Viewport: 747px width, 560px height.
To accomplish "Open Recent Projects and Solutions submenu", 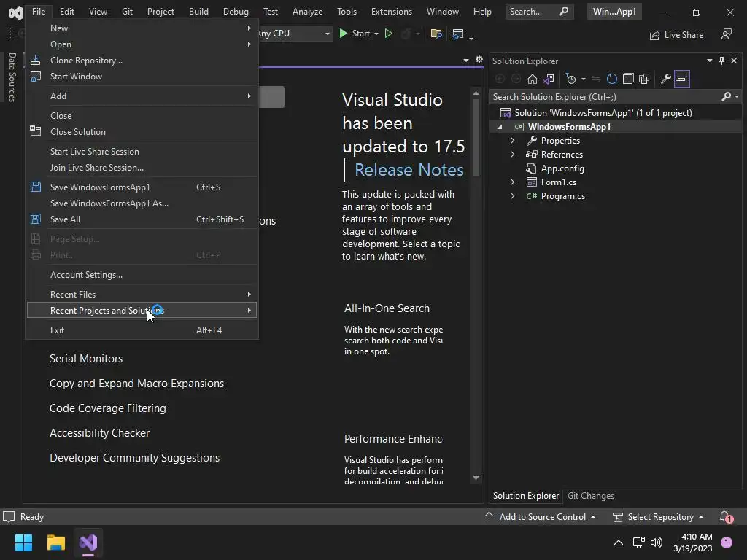I will pos(142,311).
